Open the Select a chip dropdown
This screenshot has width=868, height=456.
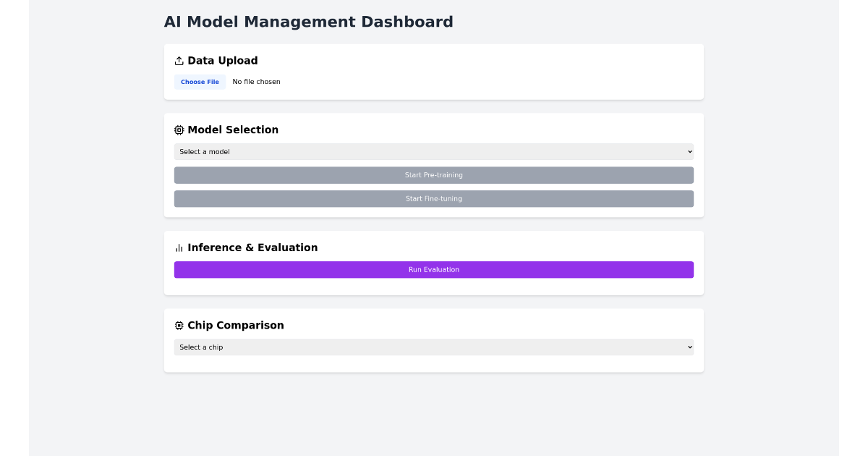(434, 347)
